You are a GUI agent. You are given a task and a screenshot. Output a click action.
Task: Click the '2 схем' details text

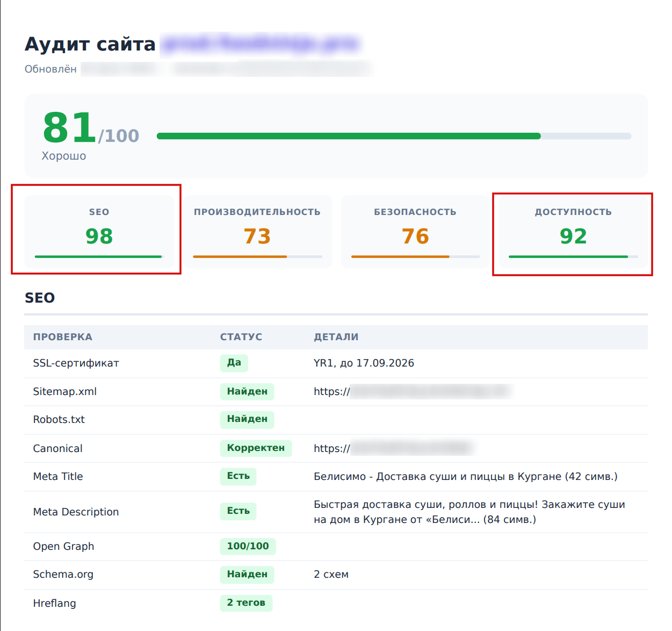[x=331, y=574]
